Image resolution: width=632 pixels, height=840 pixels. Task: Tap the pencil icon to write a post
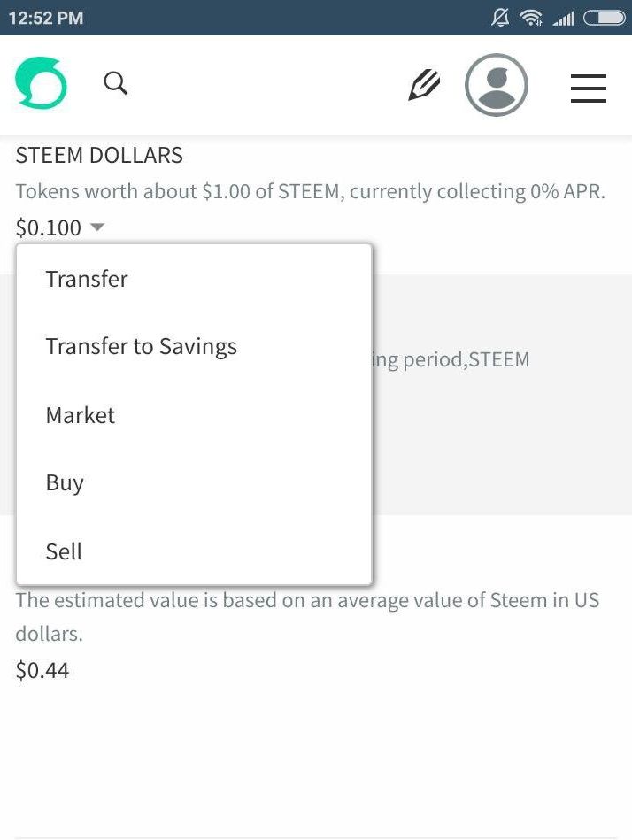click(x=424, y=85)
